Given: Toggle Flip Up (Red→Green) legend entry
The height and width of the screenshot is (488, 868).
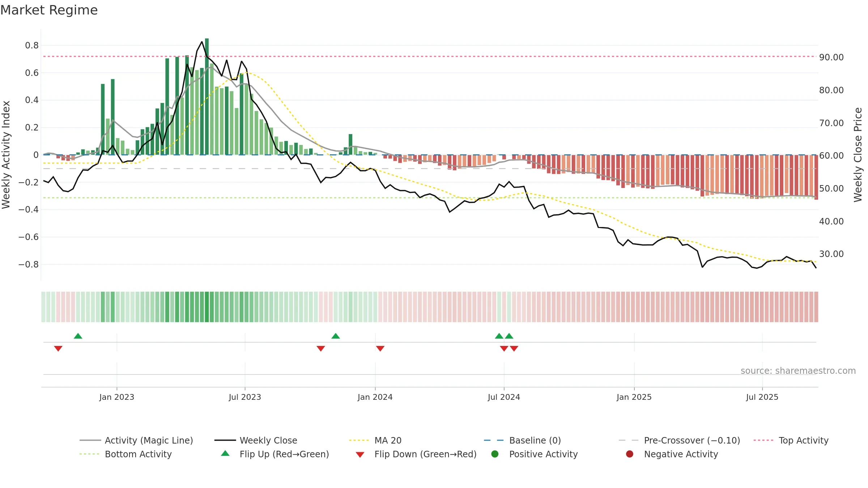Looking at the screenshot, I should click(275, 454).
